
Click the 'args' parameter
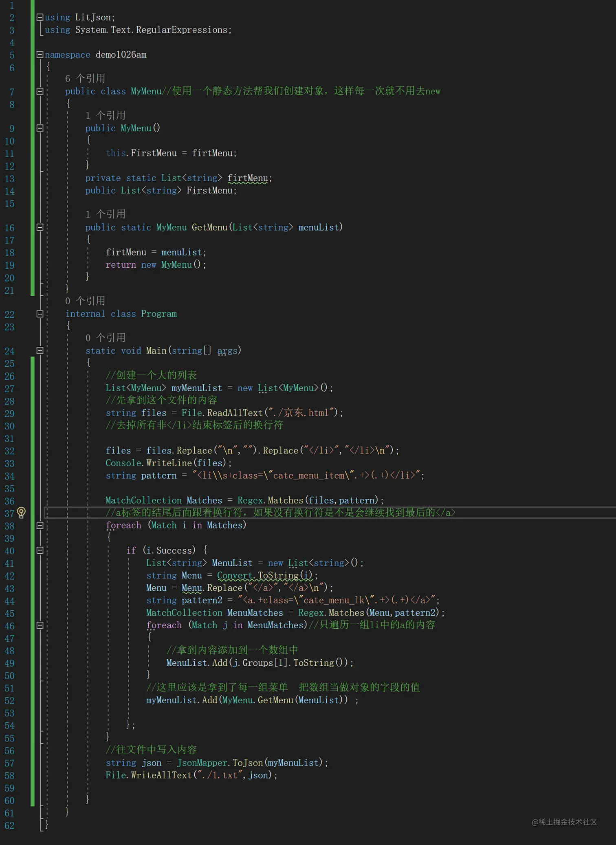[x=227, y=350]
